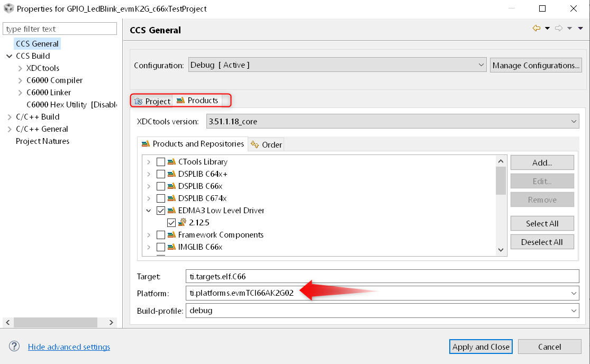Open the view menu triangle at top right
590x364 pixels.
click(x=580, y=29)
